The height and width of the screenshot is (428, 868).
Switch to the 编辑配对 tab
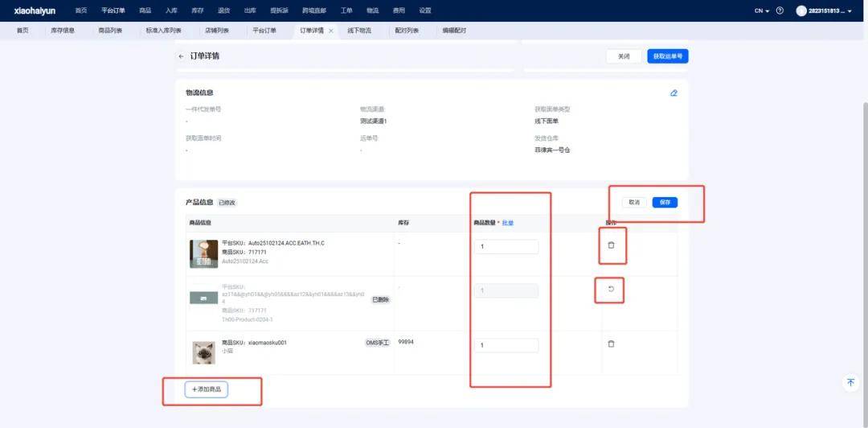tap(454, 31)
